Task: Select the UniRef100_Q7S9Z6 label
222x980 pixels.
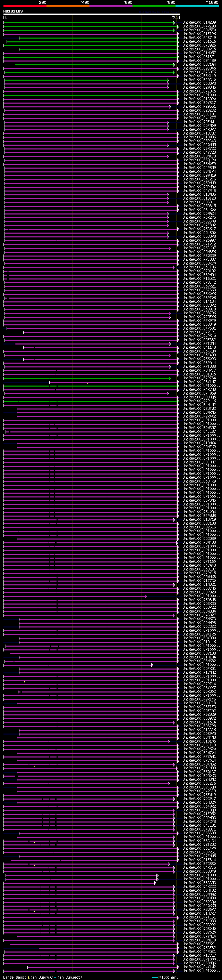Action: (x=199, y=45)
